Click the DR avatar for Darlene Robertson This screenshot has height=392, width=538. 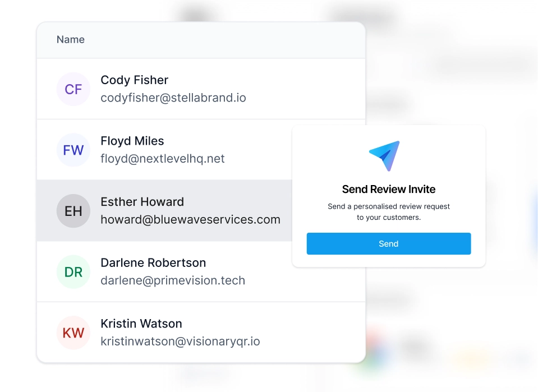click(73, 271)
